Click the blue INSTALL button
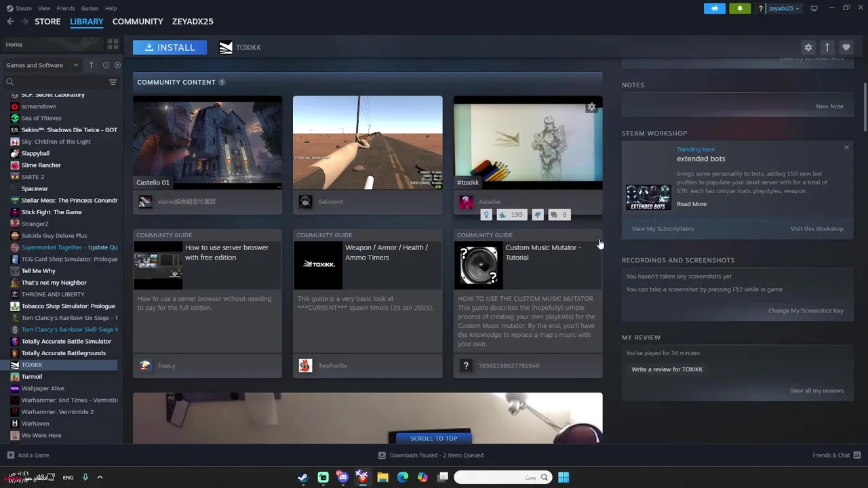The width and height of the screenshot is (868, 488). (170, 47)
